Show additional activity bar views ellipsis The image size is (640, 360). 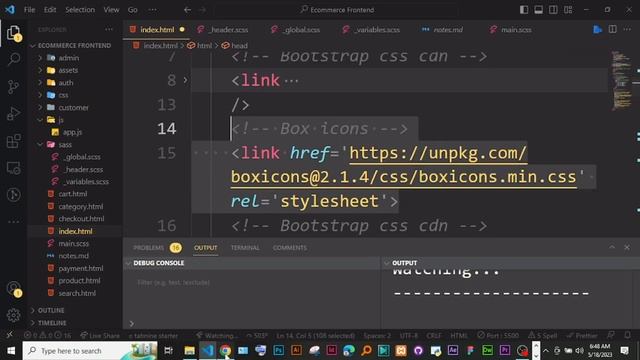click(x=13, y=222)
